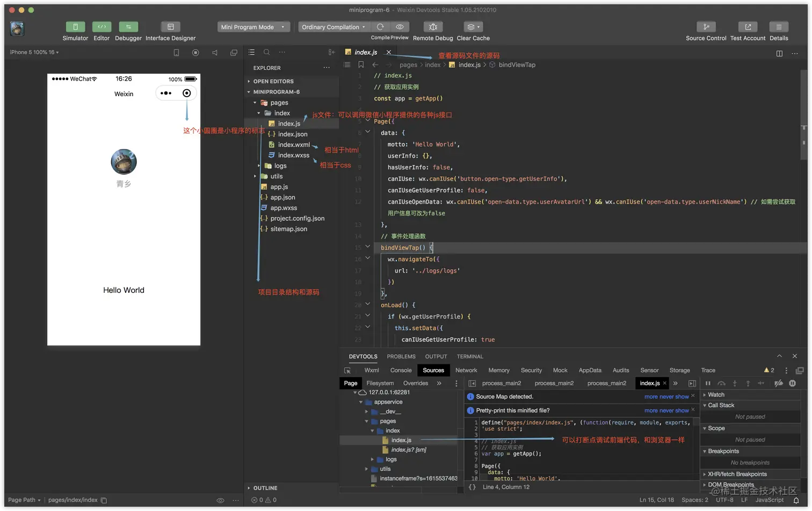
Task: Toggle simulator sound with the speaker icon
Action: click(x=215, y=53)
